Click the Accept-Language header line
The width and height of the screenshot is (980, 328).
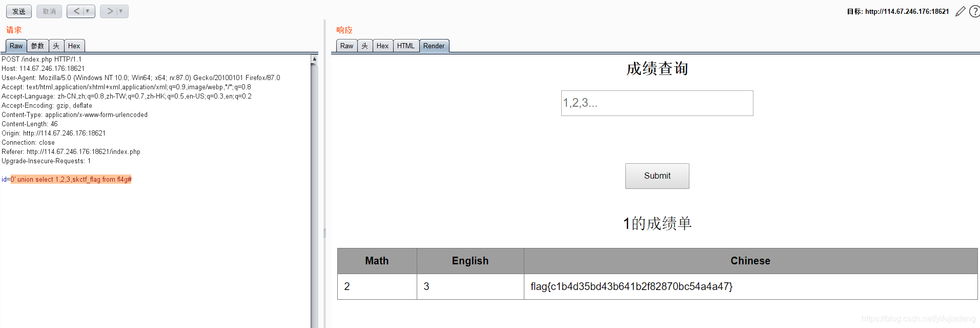pyautogui.click(x=127, y=96)
